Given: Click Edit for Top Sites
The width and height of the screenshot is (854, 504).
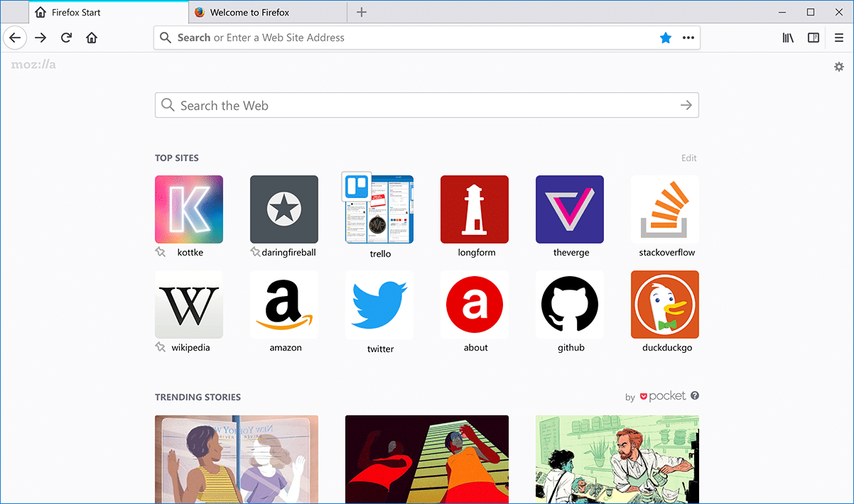Looking at the screenshot, I should click(x=689, y=158).
